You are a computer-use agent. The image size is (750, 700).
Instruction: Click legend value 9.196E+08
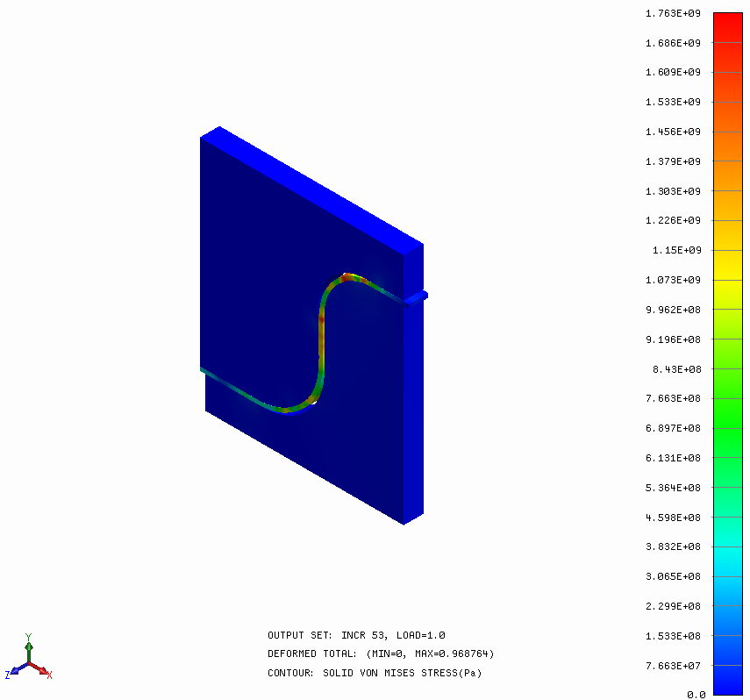click(673, 339)
